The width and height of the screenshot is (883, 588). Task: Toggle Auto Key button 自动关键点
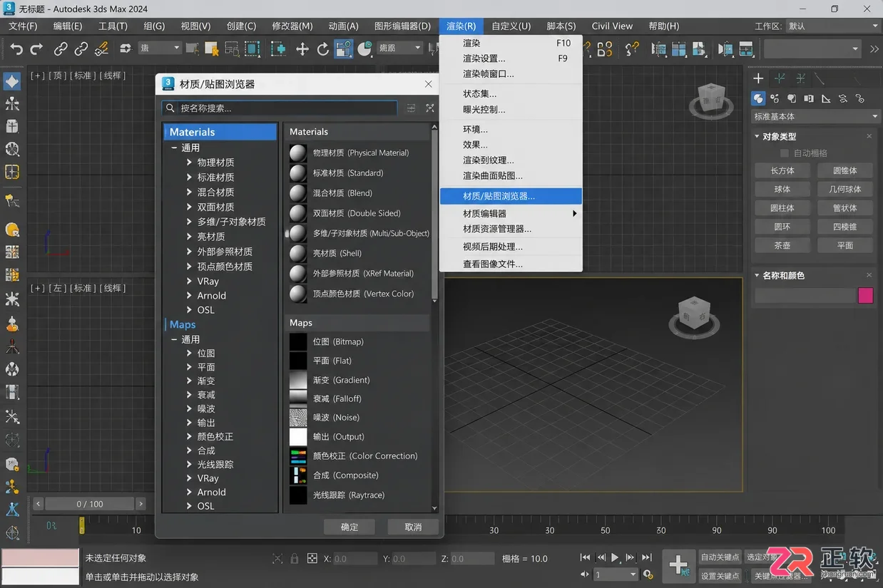[x=720, y=557]
